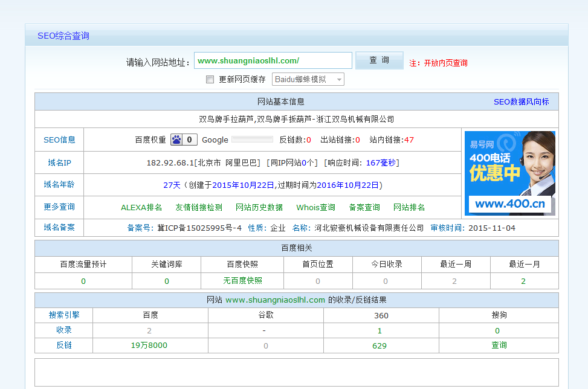Open ALEXA排名 lookup

pyautogui.click(x=141, y=208)
